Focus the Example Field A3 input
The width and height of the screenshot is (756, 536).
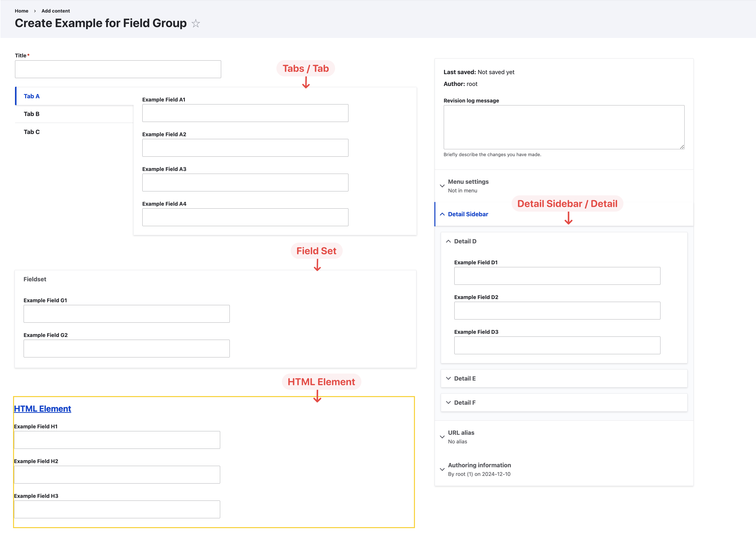245,183
